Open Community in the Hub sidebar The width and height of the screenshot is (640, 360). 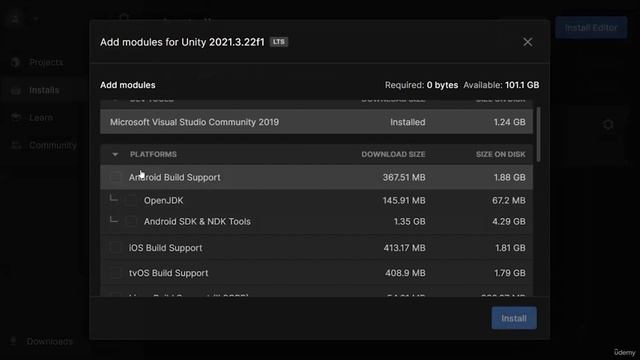click(53, 145)
